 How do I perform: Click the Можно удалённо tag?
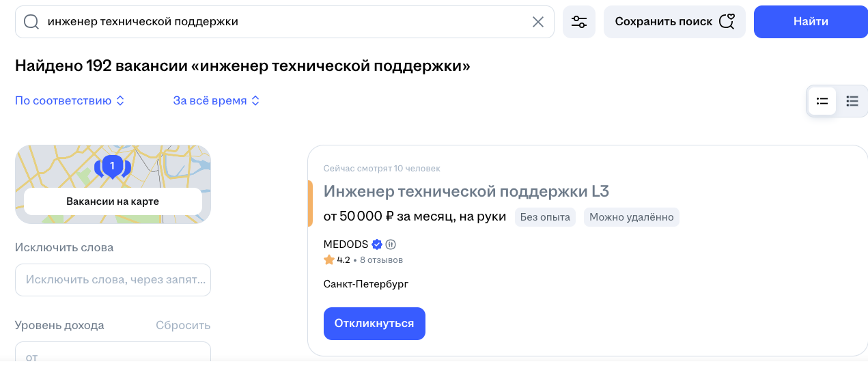(632, 217)
